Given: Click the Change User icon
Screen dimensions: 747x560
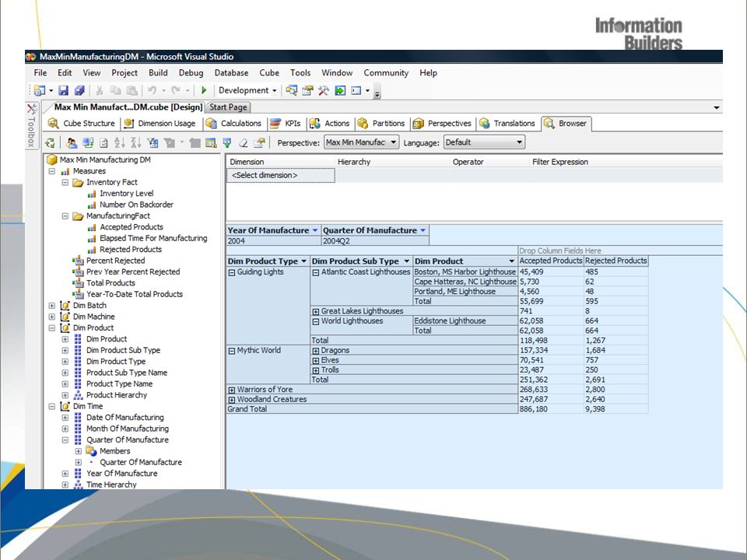Looking at the screenshot, I should click(72, 142).
